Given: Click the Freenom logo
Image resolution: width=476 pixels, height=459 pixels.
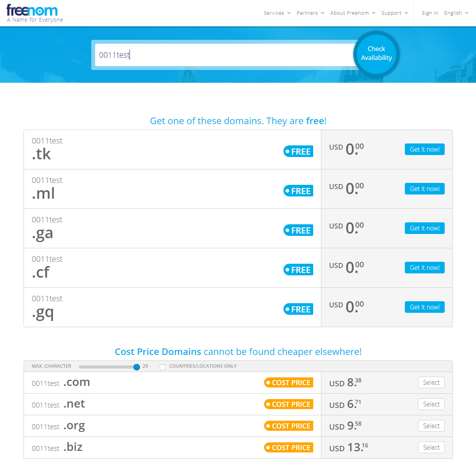Looking at the screenshot, I should coord(32,10).
